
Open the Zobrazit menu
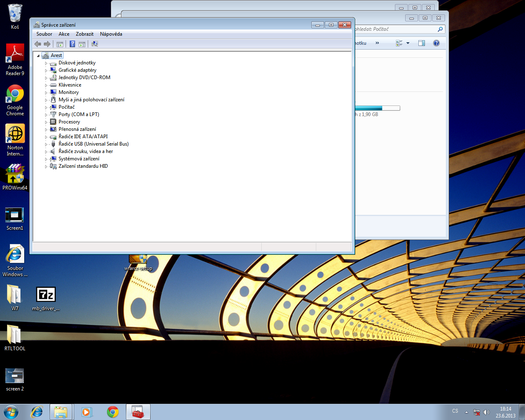84,34
